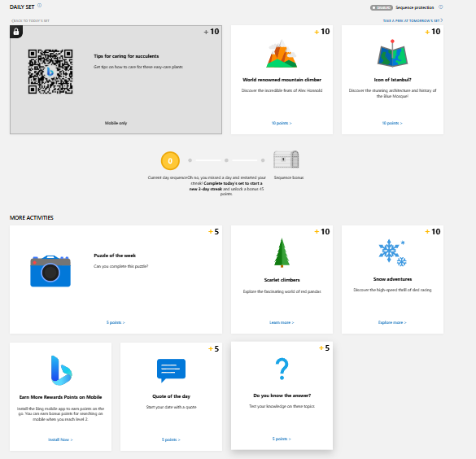
Task: Toggle the Sequence protection switch
Action: (x=382, y=7)
